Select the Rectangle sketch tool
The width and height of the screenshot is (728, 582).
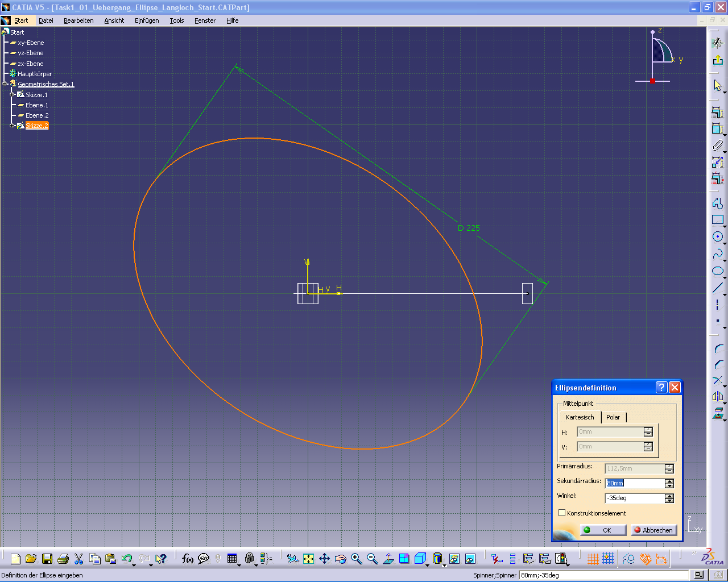[x=718, y=220]
